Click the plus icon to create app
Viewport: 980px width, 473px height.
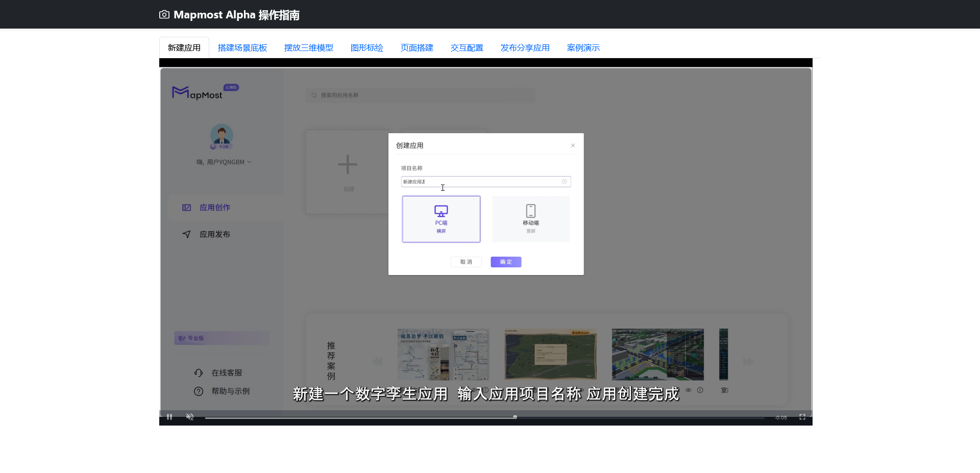348,164
